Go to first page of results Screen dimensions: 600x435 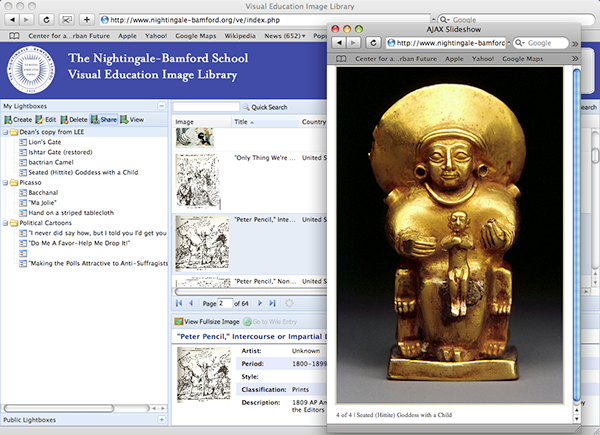coord(179,303)
